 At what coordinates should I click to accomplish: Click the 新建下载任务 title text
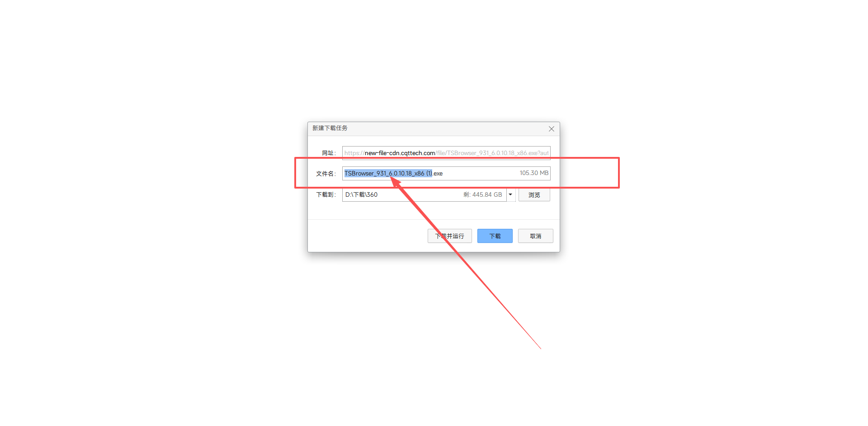[330, 128]
